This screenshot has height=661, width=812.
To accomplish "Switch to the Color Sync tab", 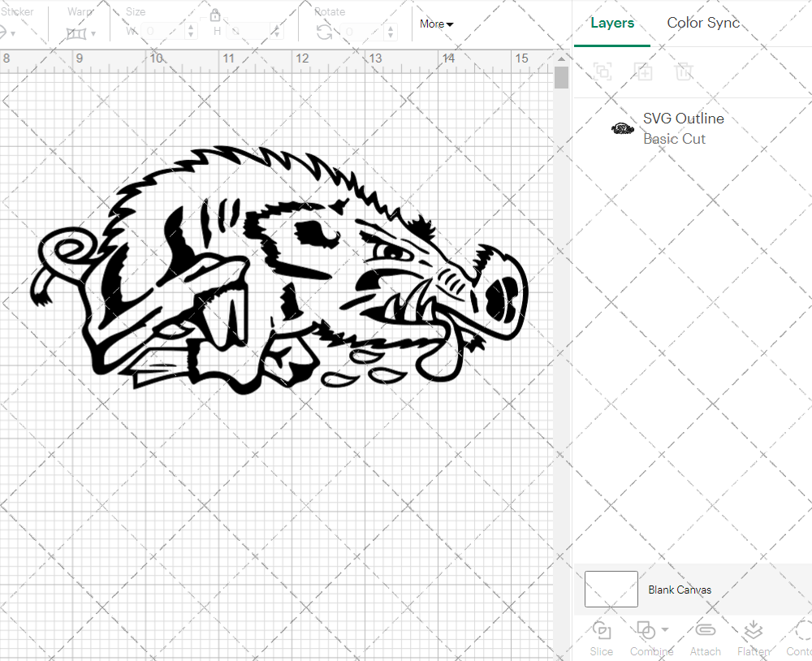I will click(x=703, y=23).
